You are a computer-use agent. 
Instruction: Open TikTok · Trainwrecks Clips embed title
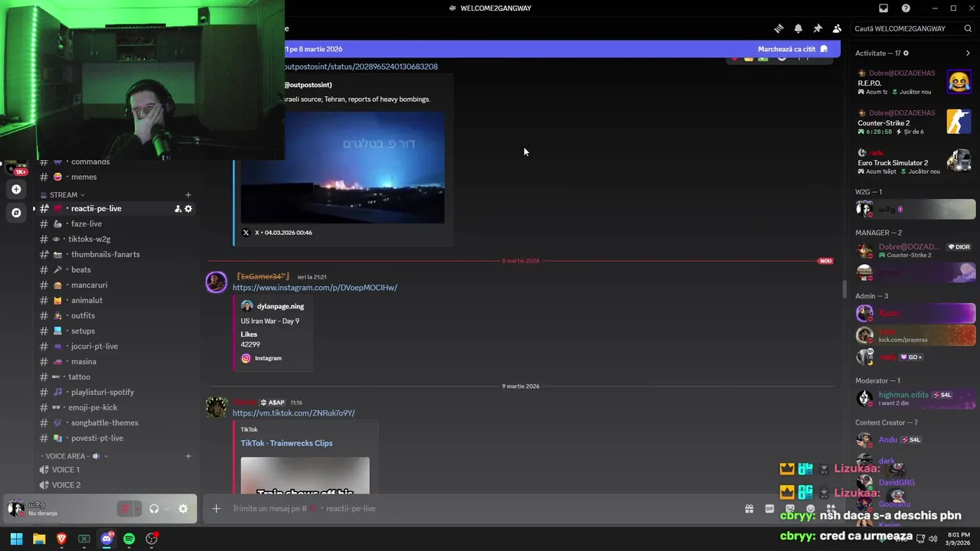286,443
